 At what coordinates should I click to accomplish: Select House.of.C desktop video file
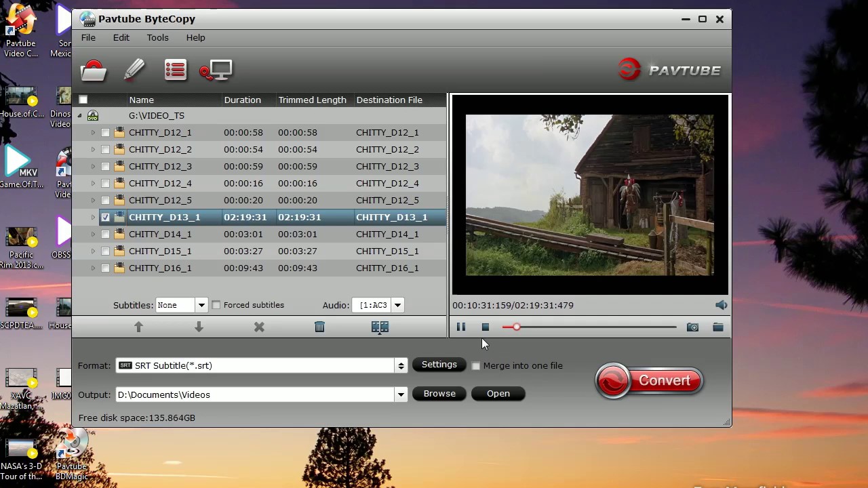21,102
